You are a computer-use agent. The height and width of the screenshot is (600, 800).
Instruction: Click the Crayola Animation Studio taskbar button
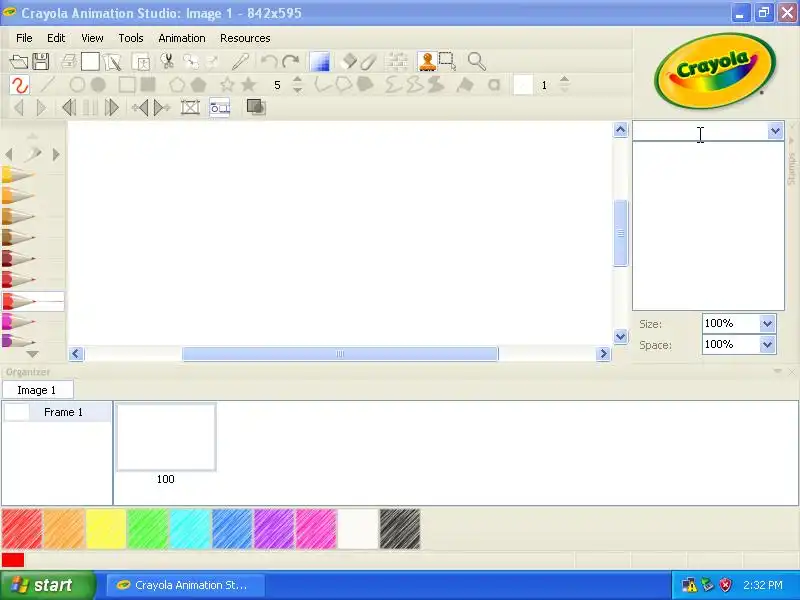tap(186, 585)
